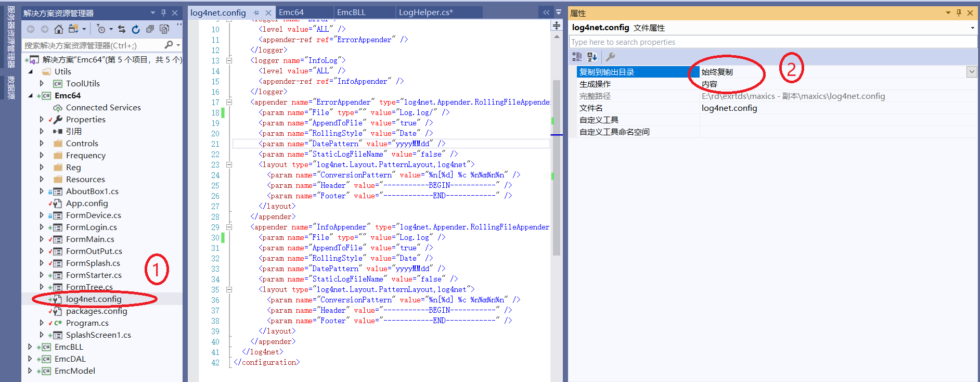Open the 服务器资源管理器 side tab
The height and width of the screenshot is (382, 980).
[x=11, y=36]
